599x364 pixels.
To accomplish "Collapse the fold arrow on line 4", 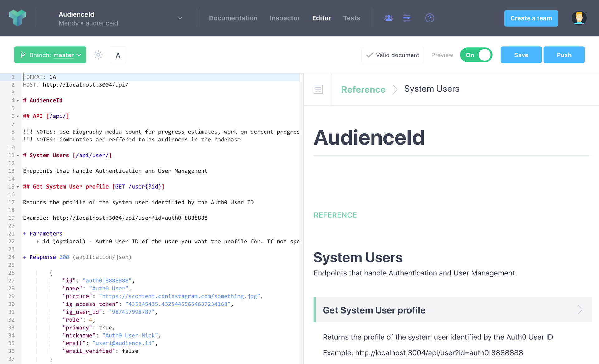I will [x=18, y=101].
